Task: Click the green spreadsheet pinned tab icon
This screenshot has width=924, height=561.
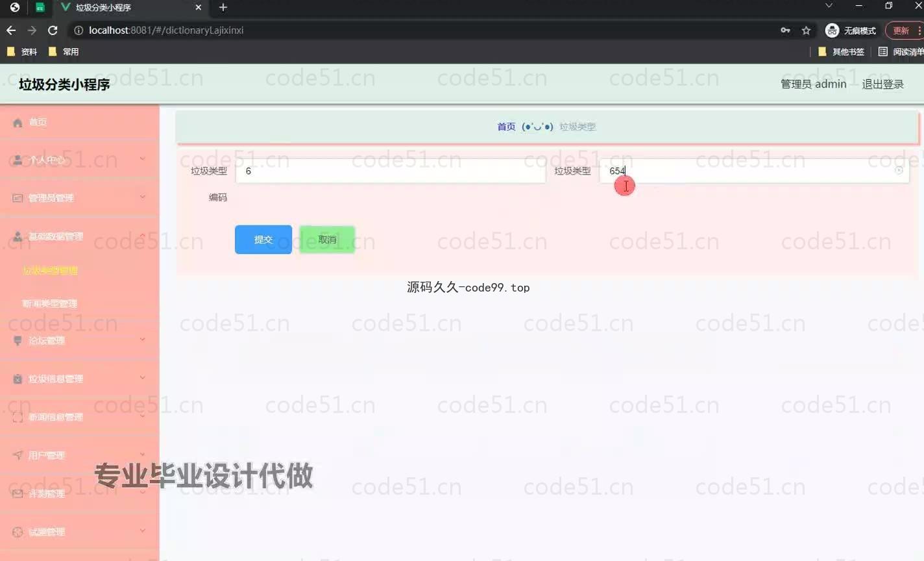Action: click(40, 7)
